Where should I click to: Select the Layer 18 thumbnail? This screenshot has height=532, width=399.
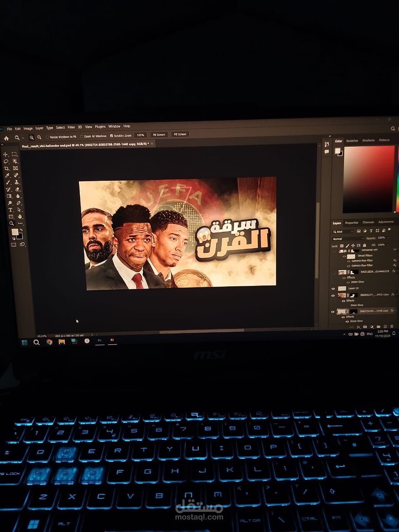pos(342,288)
